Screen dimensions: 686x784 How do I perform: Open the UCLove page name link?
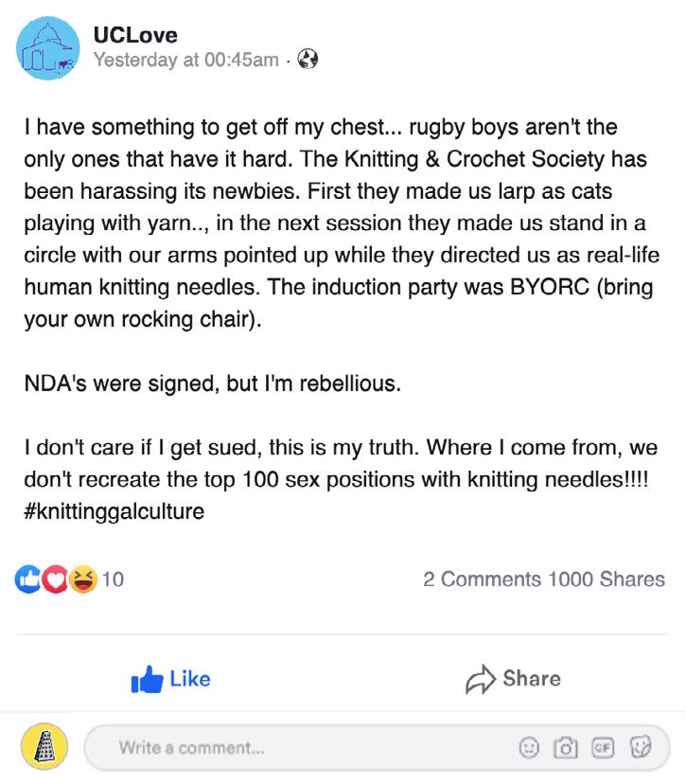(x=135, y=36)
